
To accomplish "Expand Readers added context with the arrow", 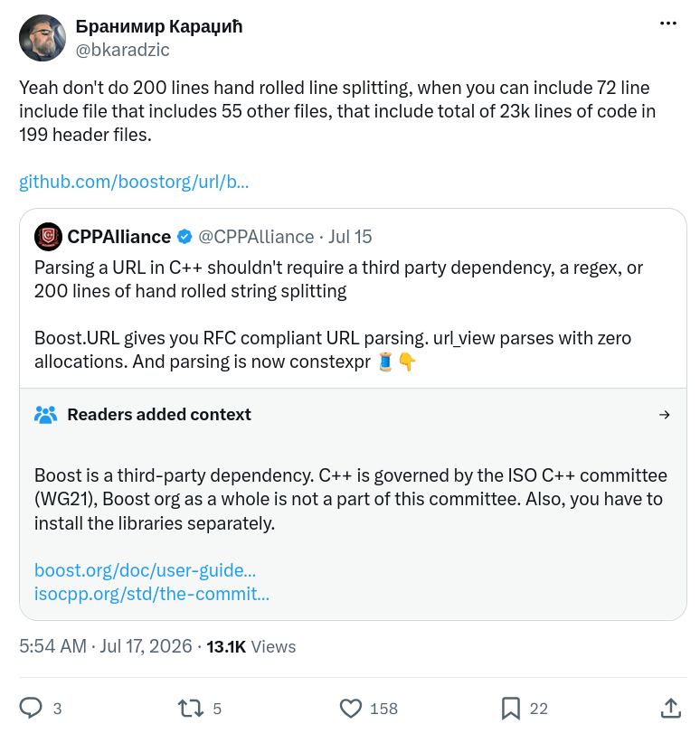I will (x=665, y=415).
